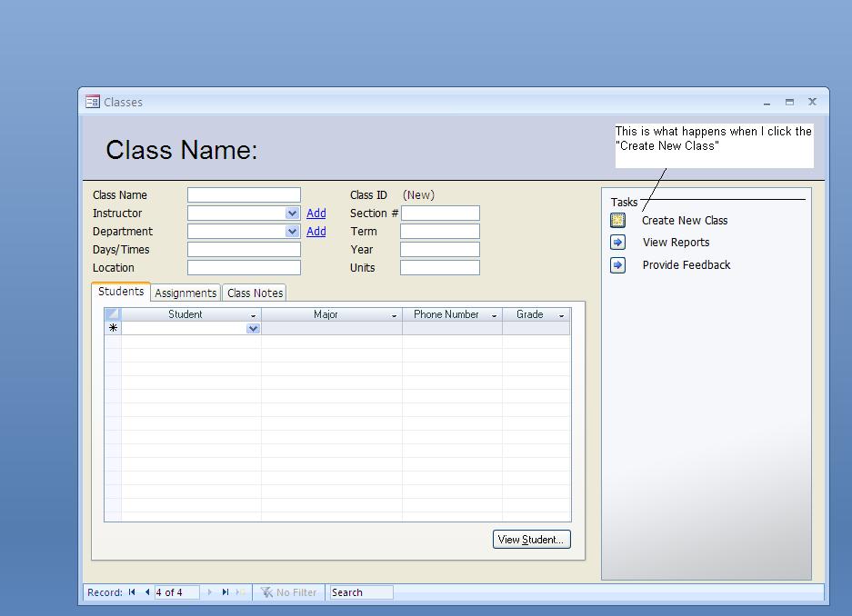Switch to the Assignments tab
852x616 pixels.
[185, 293]
